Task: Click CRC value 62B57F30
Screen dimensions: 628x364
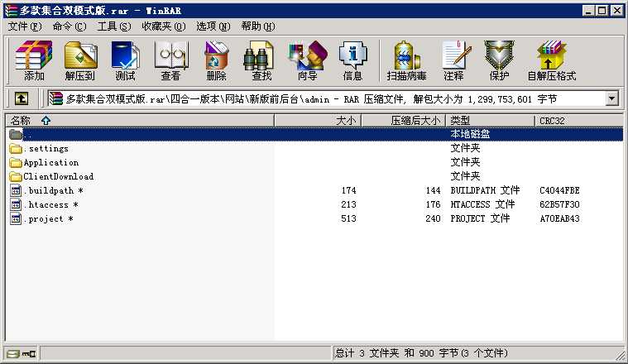Action: pyautogui.click(x=559, y=204)
